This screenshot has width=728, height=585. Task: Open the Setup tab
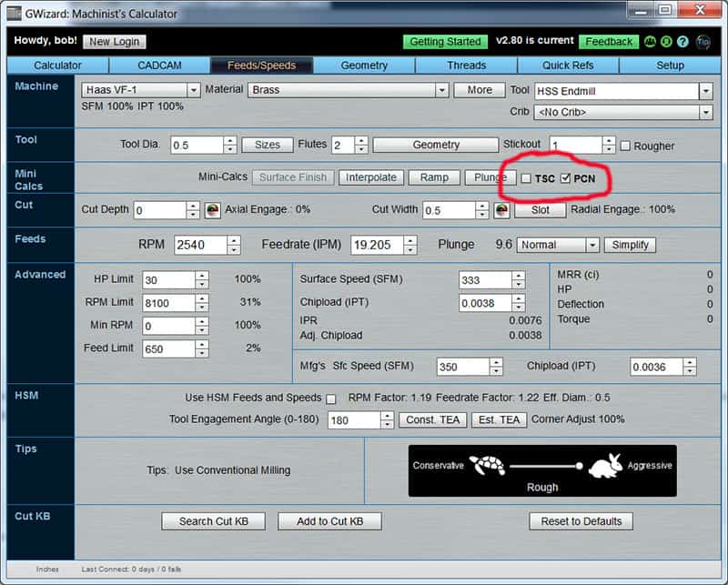(670, 66)
